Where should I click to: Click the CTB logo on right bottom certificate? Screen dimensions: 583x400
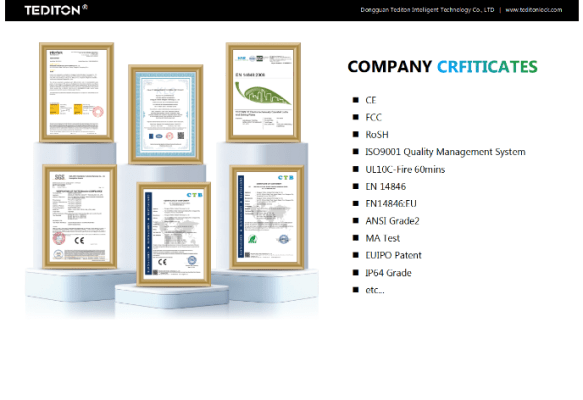click(286, 178)
